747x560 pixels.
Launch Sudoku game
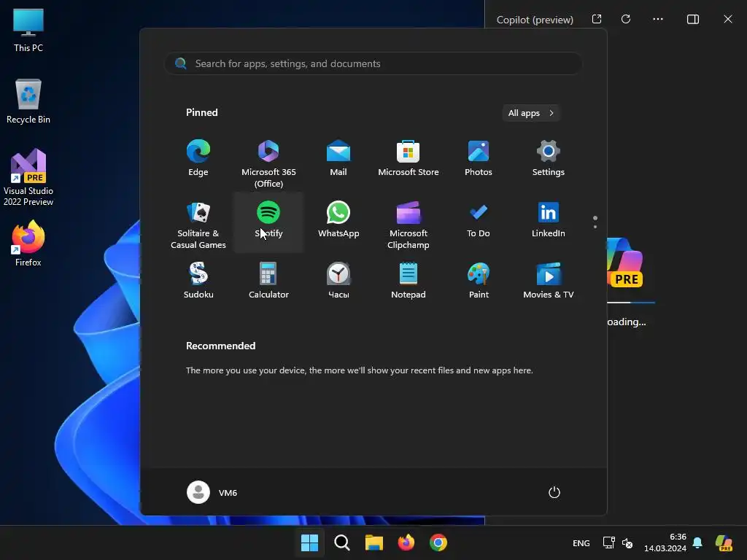(198, 281)
